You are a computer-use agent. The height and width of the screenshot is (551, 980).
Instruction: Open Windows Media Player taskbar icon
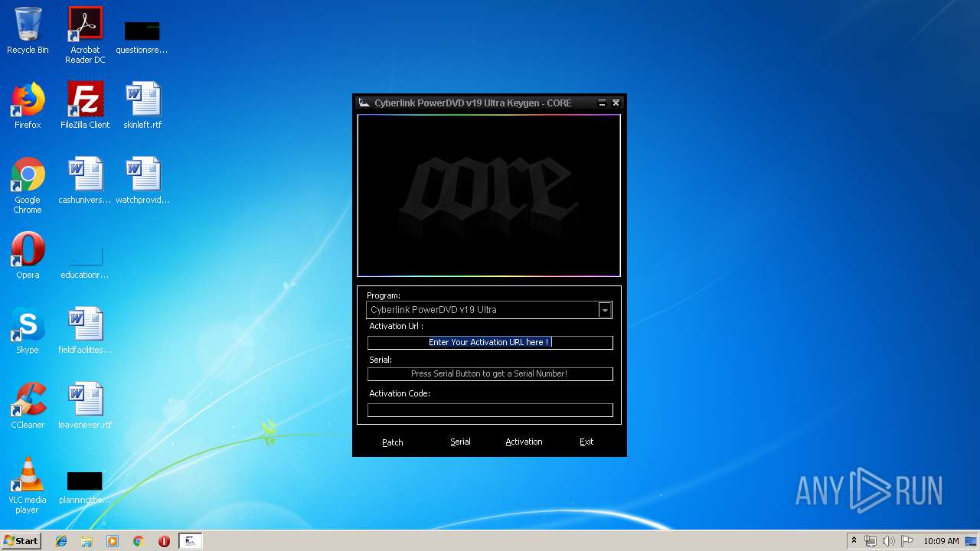point(113,541)
